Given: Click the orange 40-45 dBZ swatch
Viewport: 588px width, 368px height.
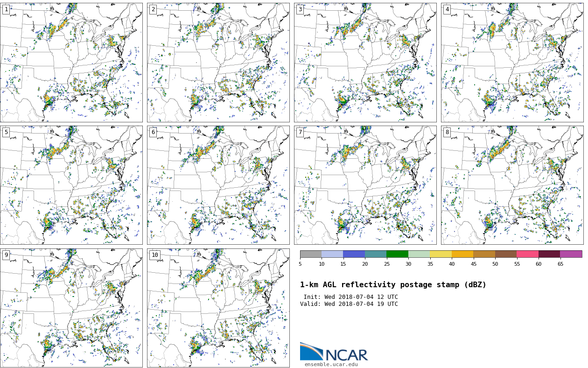Looking at the screenshot, I should pos(462,254).
